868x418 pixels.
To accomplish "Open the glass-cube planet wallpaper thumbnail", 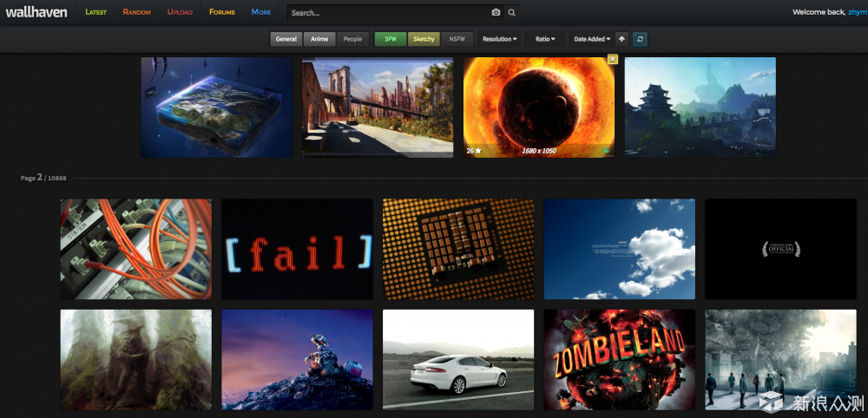I will (x=216, y=108).
